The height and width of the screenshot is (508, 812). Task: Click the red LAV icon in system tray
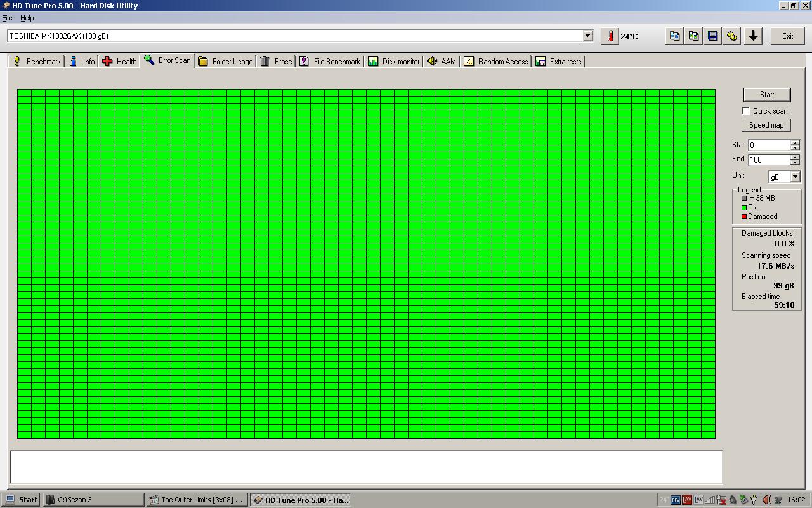[687, 500]
